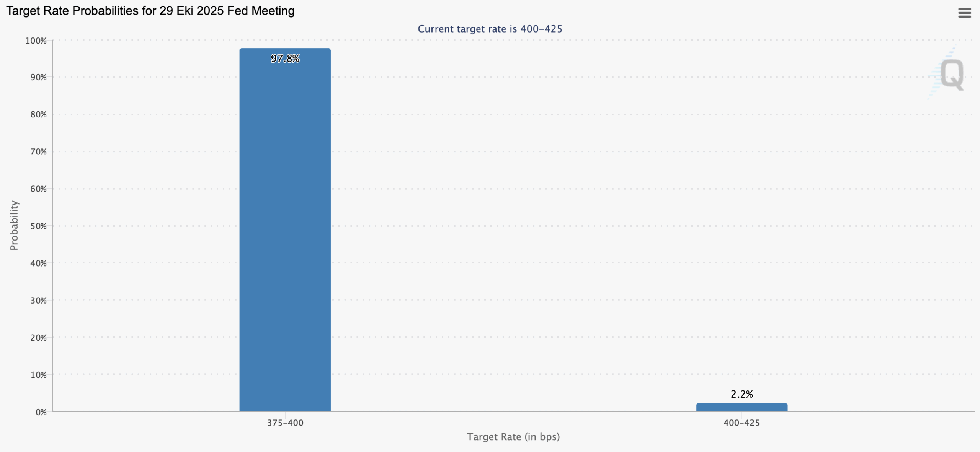Click the vertical 'Probability' axis title

[x=14, y=225]
